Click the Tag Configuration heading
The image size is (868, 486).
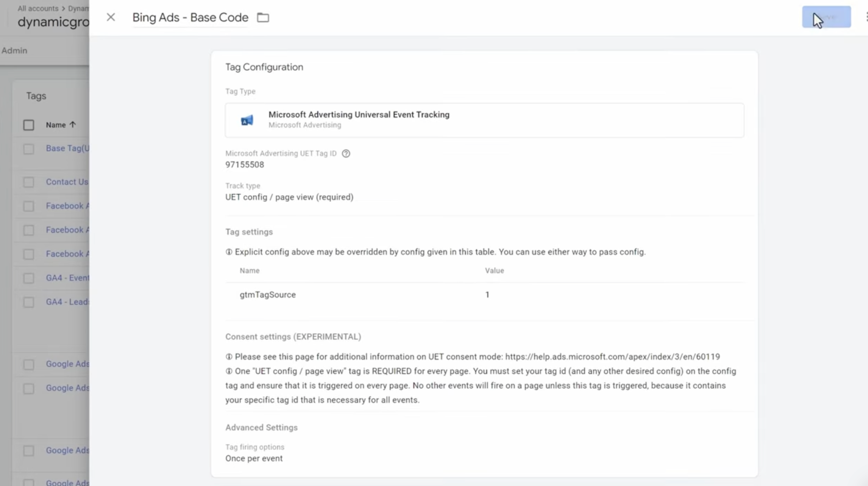pyautogui.click(x=264, y=67)
